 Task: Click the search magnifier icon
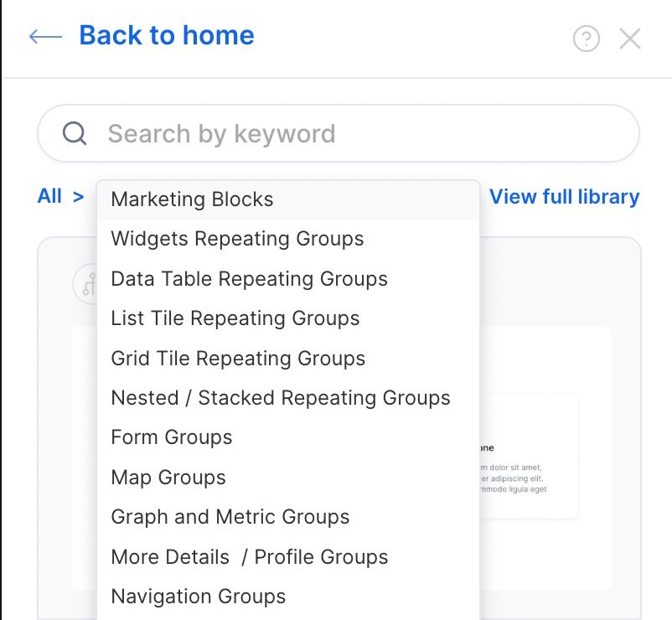click(x=75, y=133)
